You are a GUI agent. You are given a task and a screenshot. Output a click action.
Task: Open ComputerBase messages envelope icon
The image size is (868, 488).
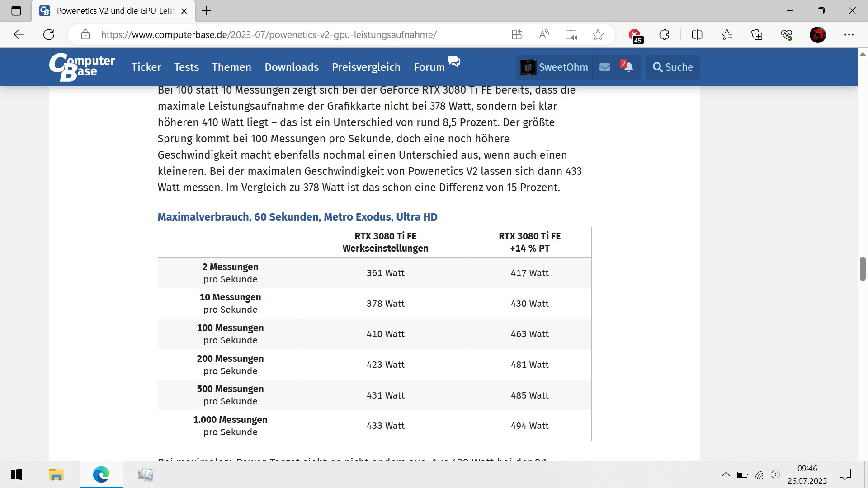point(604,67)
